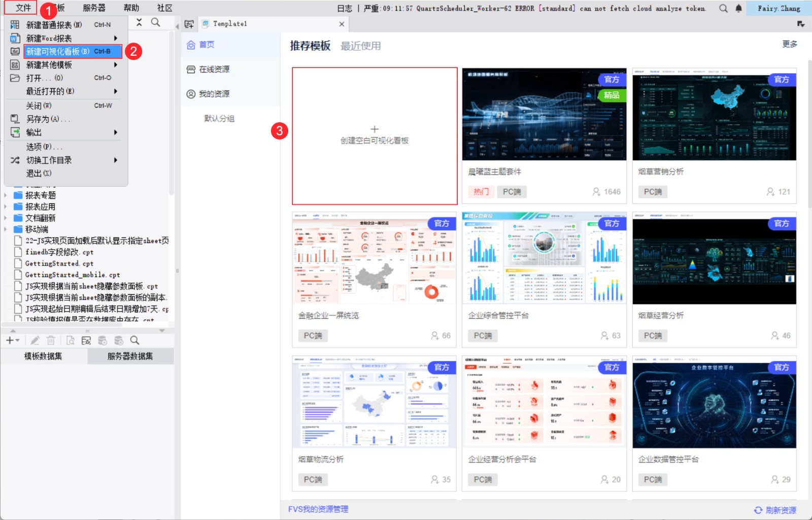Open search in the template directory panel
Viewport: 812px width, 520px height.
coord(156,22)
